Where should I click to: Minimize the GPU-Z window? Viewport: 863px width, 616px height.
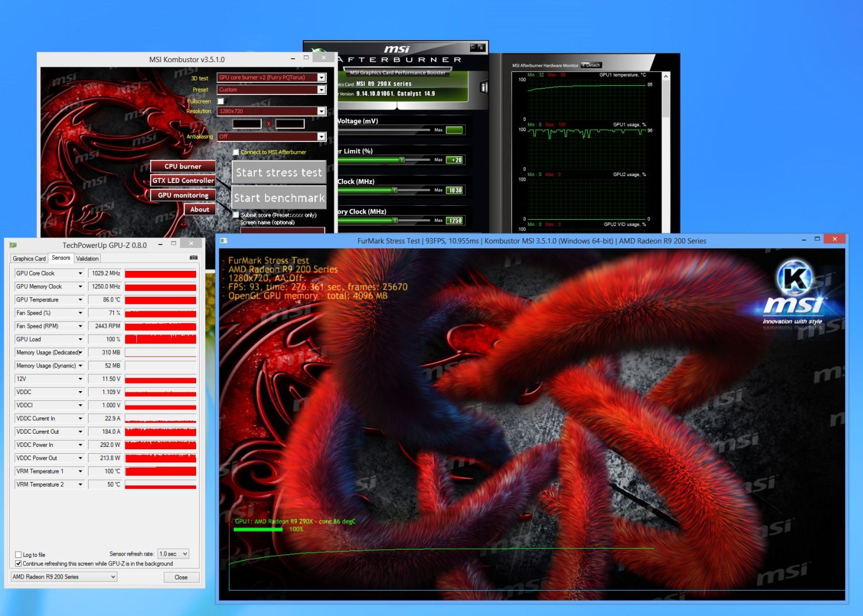coord(160,244)
